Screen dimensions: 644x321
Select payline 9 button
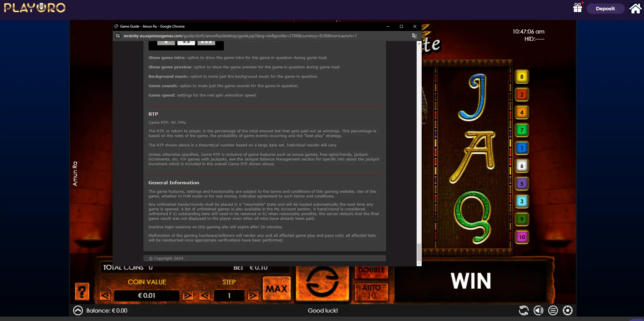(x=522, y=219)
